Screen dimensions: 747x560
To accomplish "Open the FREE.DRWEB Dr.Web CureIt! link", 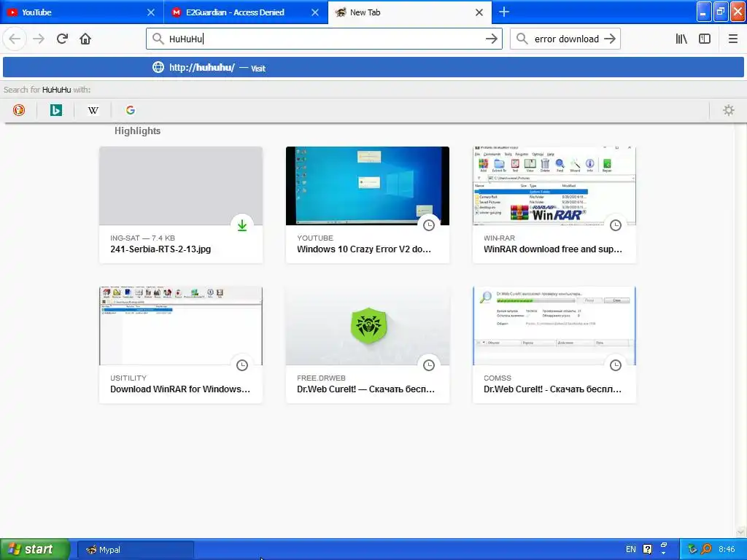I will point(366,389).
